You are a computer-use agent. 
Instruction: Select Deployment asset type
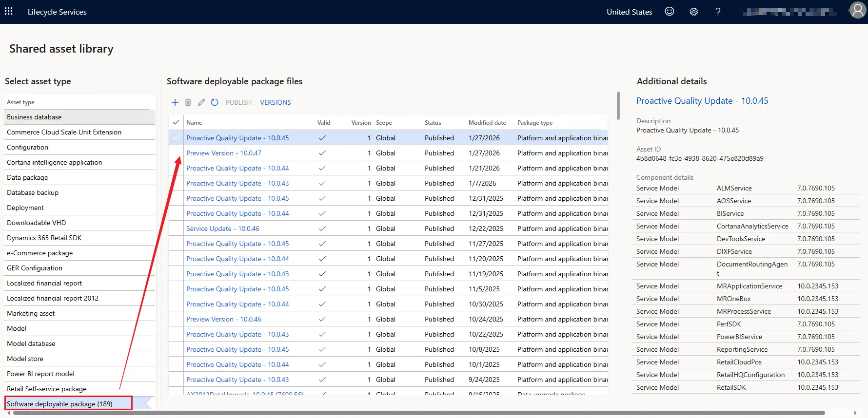click(x=80, y=208)
